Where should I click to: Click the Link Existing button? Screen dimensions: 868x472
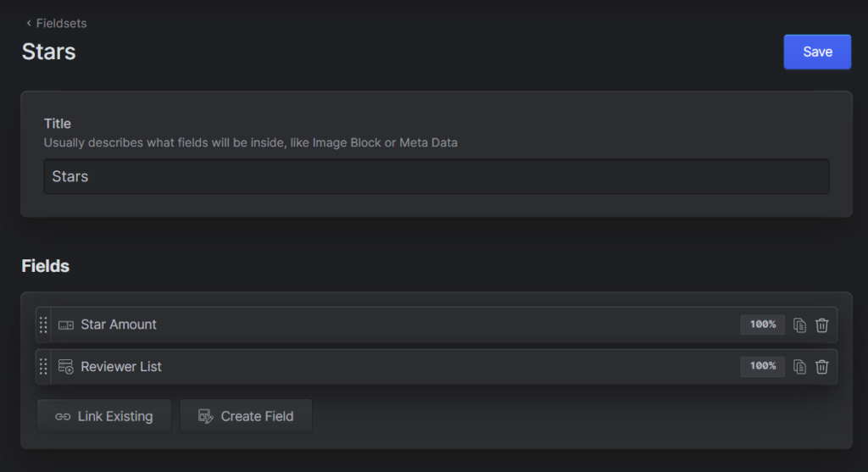(104, 416)
